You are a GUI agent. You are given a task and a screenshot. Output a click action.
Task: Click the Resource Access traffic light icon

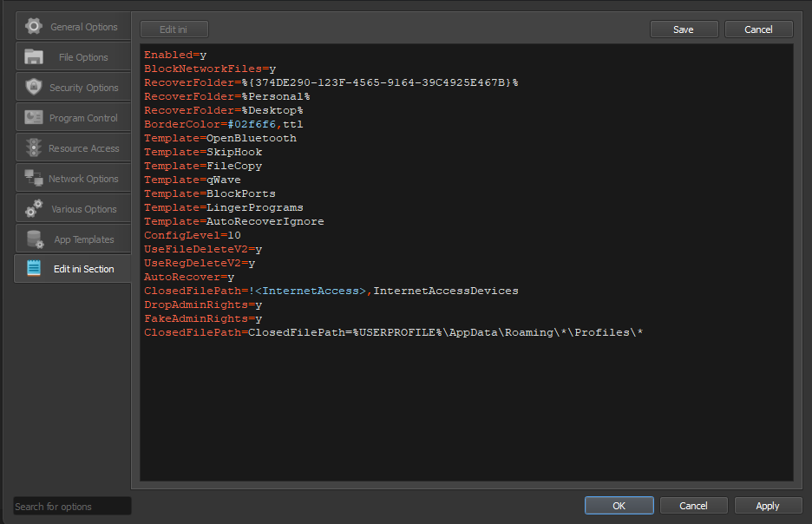[34, 148]
